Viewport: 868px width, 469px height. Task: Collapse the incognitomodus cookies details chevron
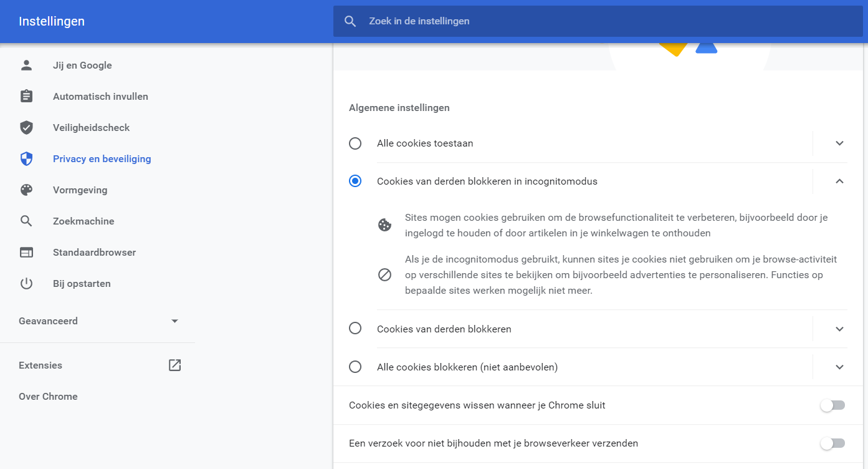pyautogui.click(x=839, y=181)
